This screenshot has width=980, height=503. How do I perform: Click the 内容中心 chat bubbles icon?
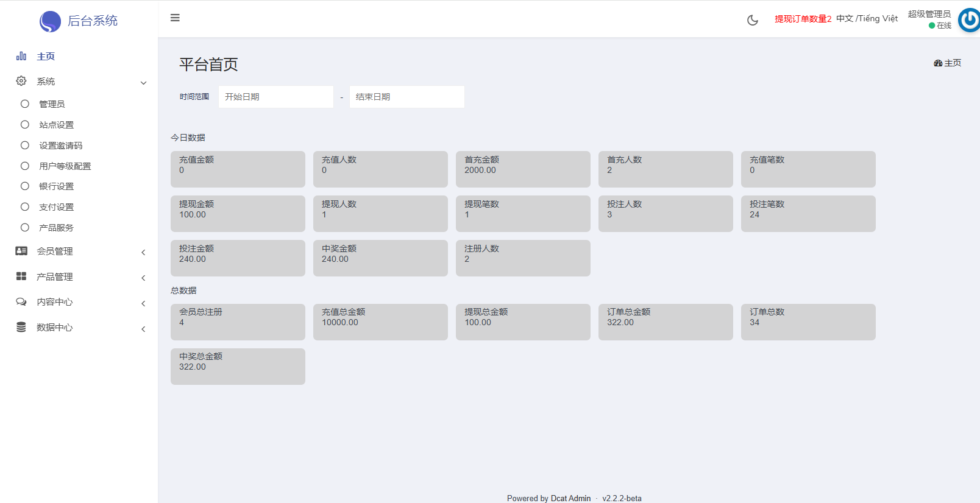[x=21, y=302]
